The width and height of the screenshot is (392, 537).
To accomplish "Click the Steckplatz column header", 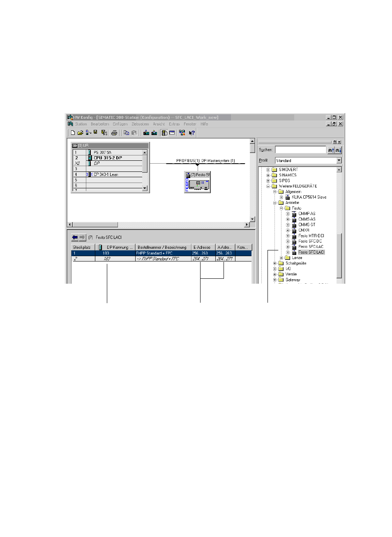I will pyautogui.click(x=83, y=248).
